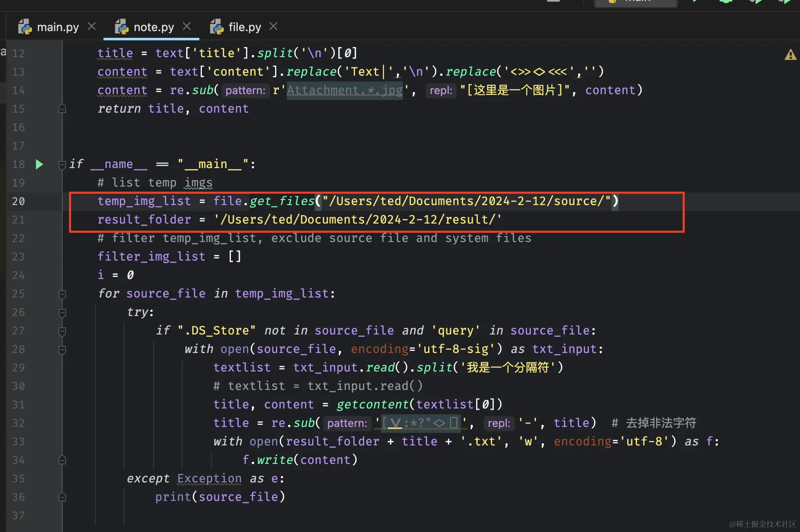Click the Python file icon on main.py tab

point(25,27)
